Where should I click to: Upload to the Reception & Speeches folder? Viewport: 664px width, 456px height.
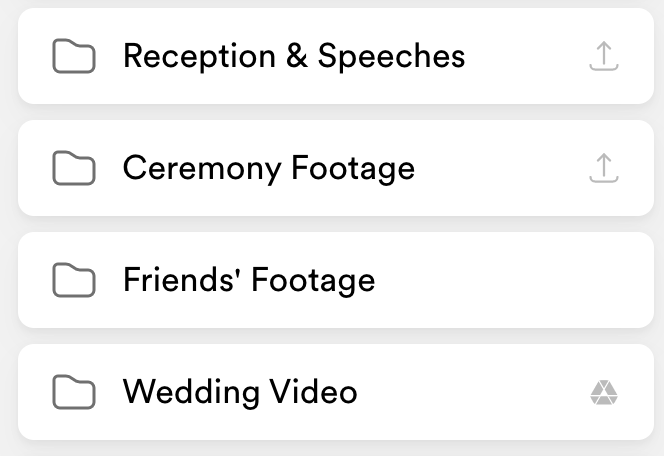604,57
